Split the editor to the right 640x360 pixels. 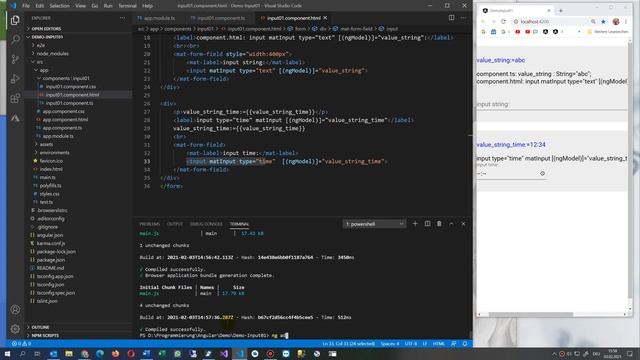451,18
